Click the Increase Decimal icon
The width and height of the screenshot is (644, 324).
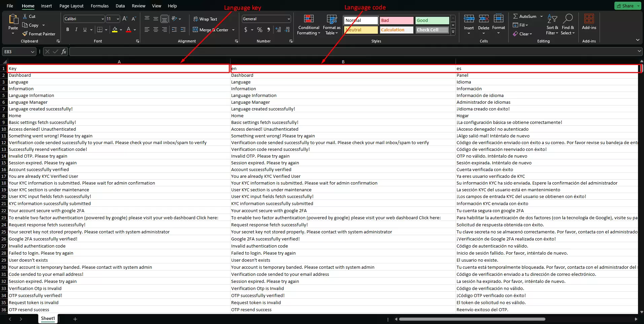tap(278, 30)
